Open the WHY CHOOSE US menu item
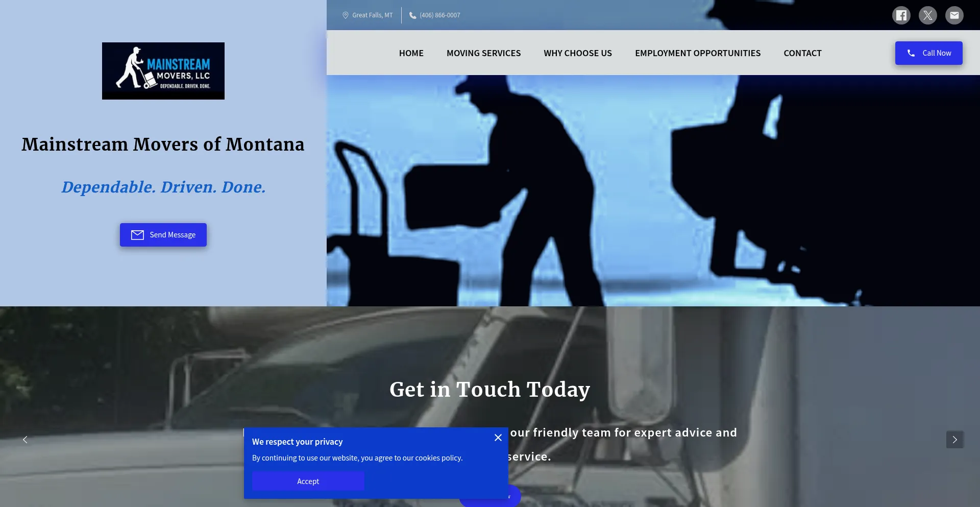 pos(578,53)
